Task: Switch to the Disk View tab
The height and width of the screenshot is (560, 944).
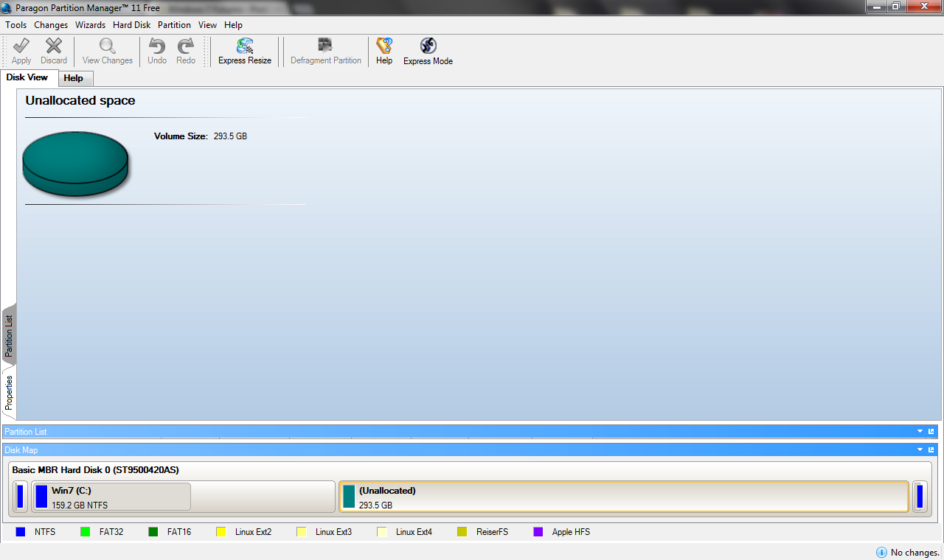Action: click(27, 77)
